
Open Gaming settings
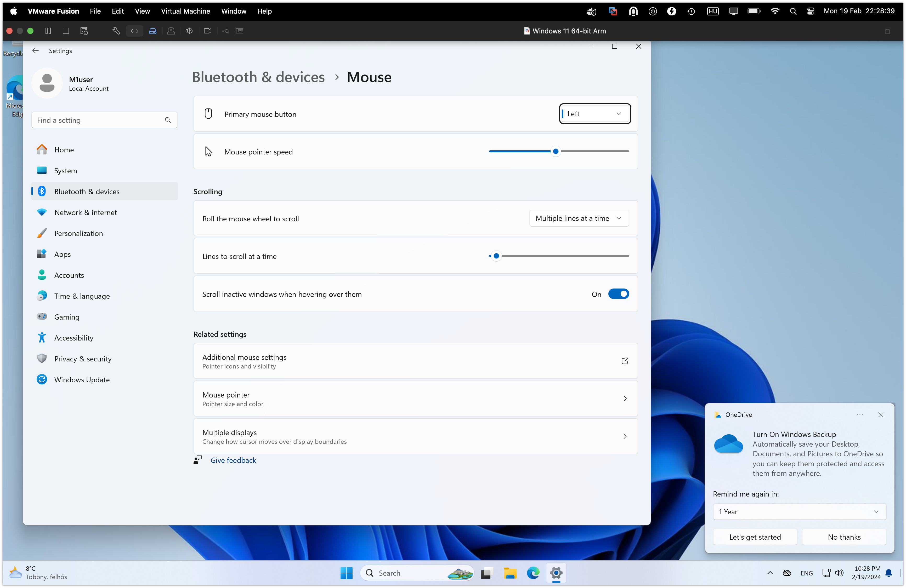pos(105,317)
